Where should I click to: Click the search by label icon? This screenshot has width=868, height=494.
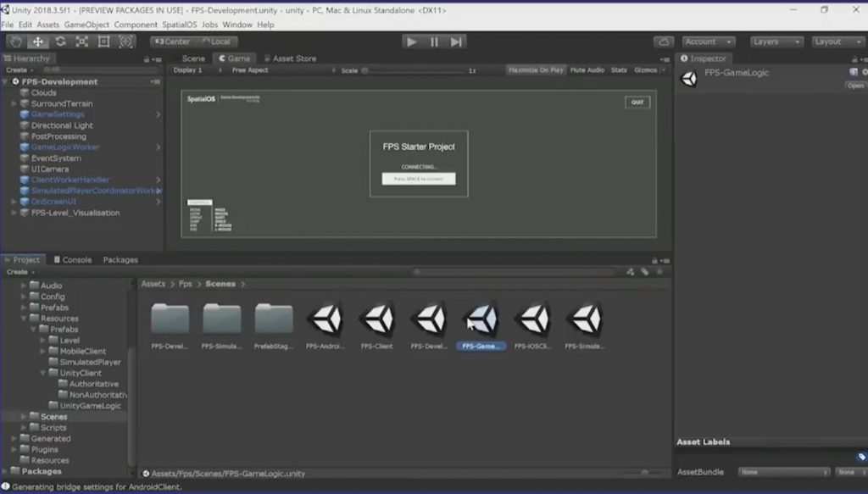click(645, 272)
